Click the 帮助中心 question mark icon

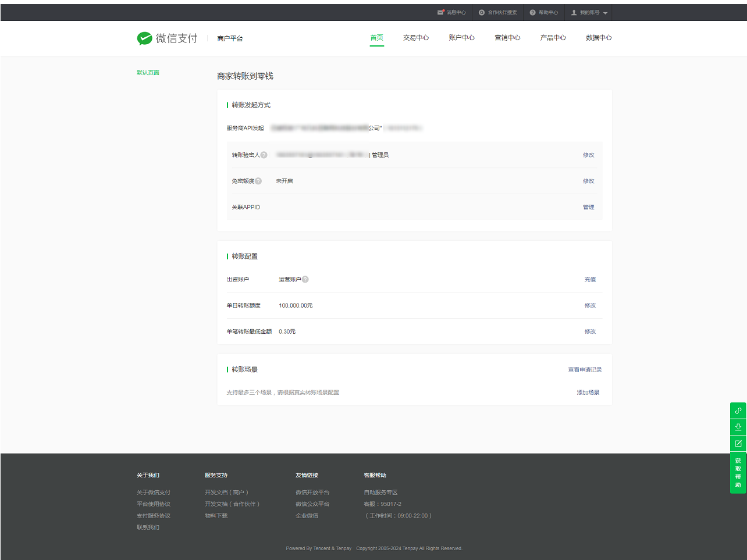(x=532, y=12)
